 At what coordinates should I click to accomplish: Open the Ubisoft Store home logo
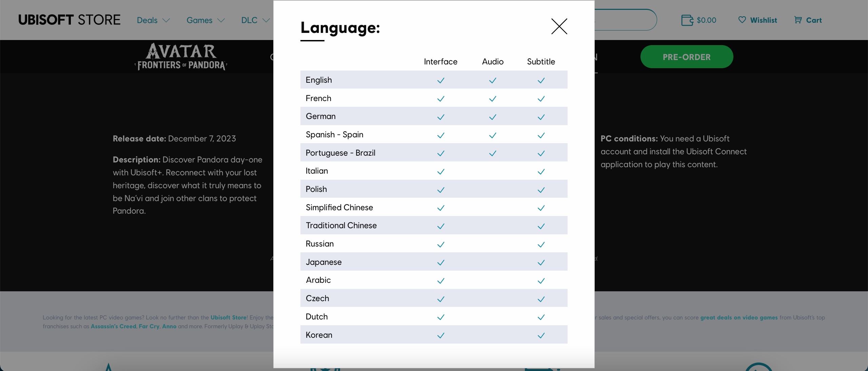pyautogui.click(x=69, y=20)
